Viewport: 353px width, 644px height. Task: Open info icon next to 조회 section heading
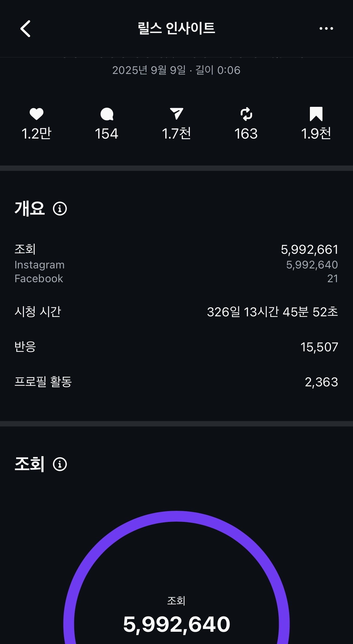click(x=60, y=464)
